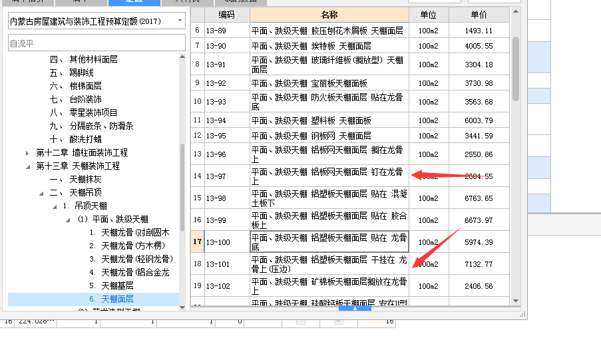Select row 13-95 钢板网 天棚面层
The height and width of the screenshot is (364, 601).
click(x=350, y=136)
